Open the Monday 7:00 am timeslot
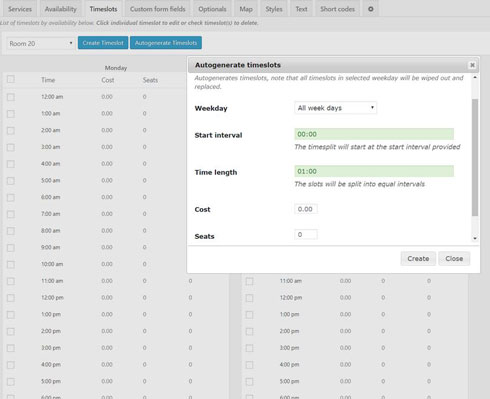The width and height of the screenshot is (490, 399). click(x=51, y=214)
